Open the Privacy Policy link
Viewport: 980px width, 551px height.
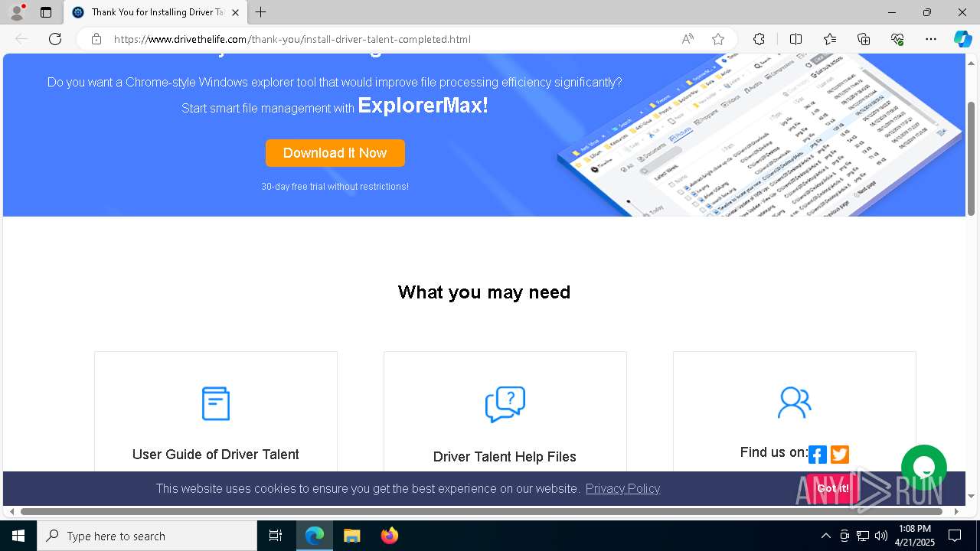point(622,488)
